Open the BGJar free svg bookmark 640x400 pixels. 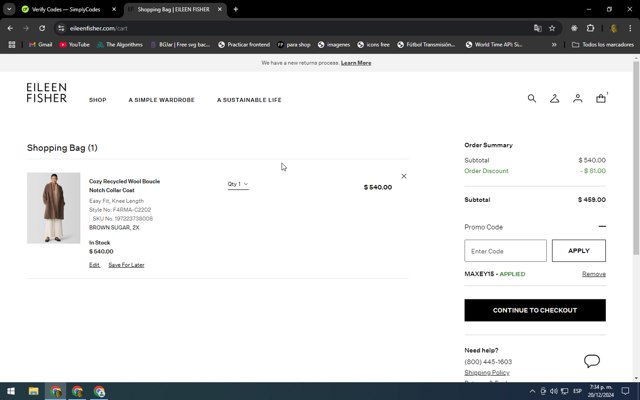click(x=180, y=44)
